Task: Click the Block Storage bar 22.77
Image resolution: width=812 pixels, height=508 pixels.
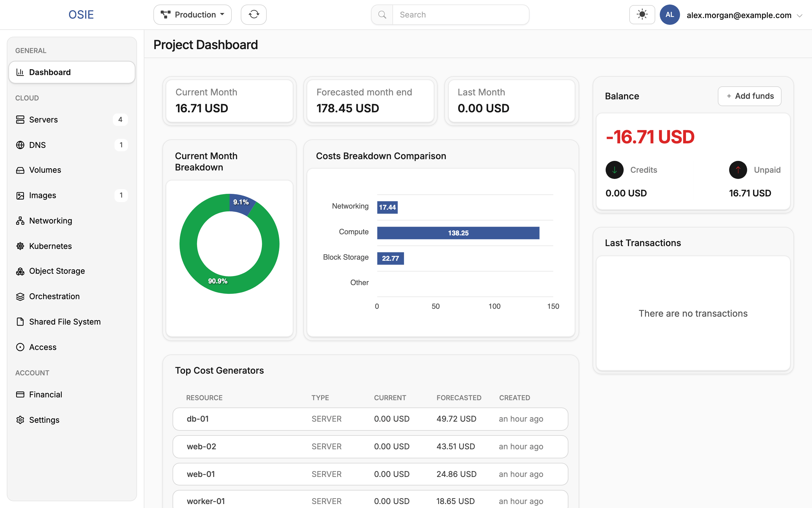Action: point(390,258)
